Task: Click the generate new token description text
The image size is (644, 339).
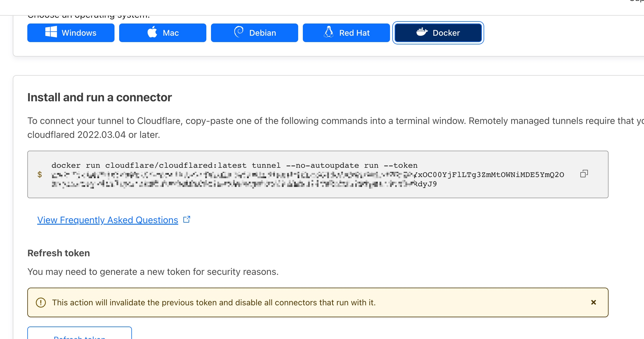Action: click(153, 272)
